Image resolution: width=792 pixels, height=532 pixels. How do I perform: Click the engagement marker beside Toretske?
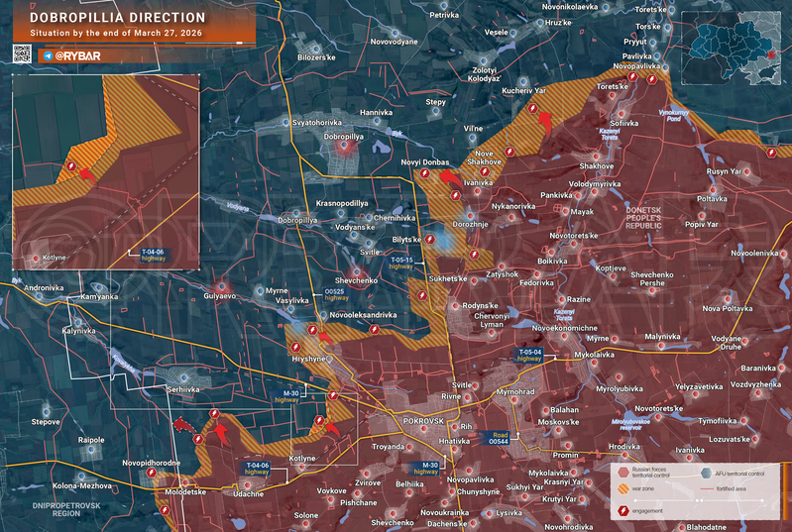(x=652, y=77)
